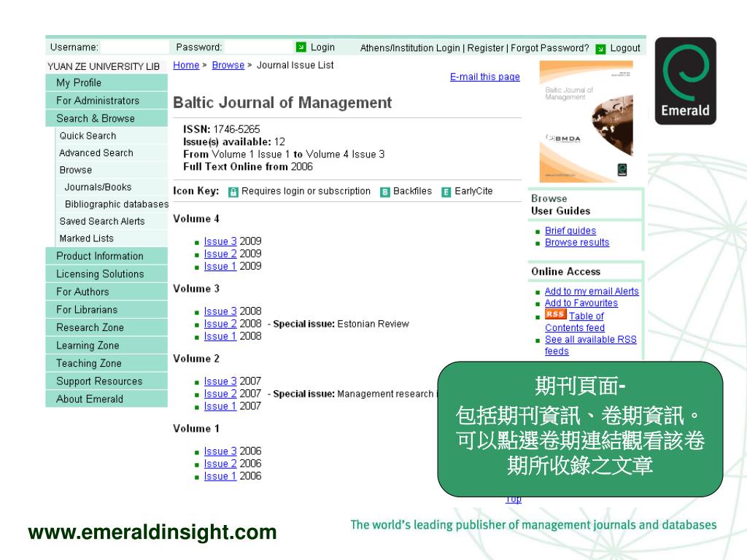Go to Browse breadcrumb
Screen dimensions: 747x560
coord(228,65)
